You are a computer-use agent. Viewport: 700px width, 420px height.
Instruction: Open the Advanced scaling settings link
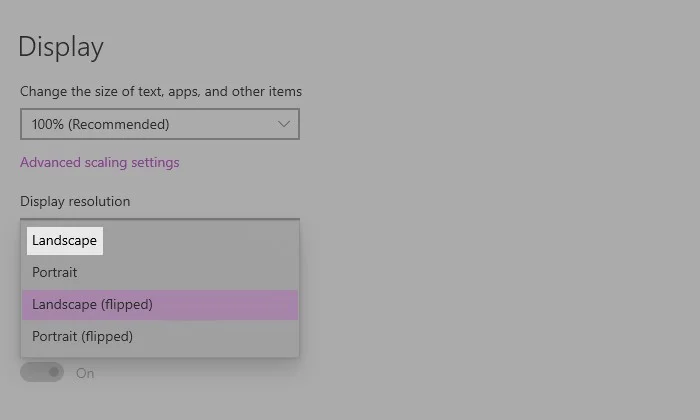click(x=100, y=162)
